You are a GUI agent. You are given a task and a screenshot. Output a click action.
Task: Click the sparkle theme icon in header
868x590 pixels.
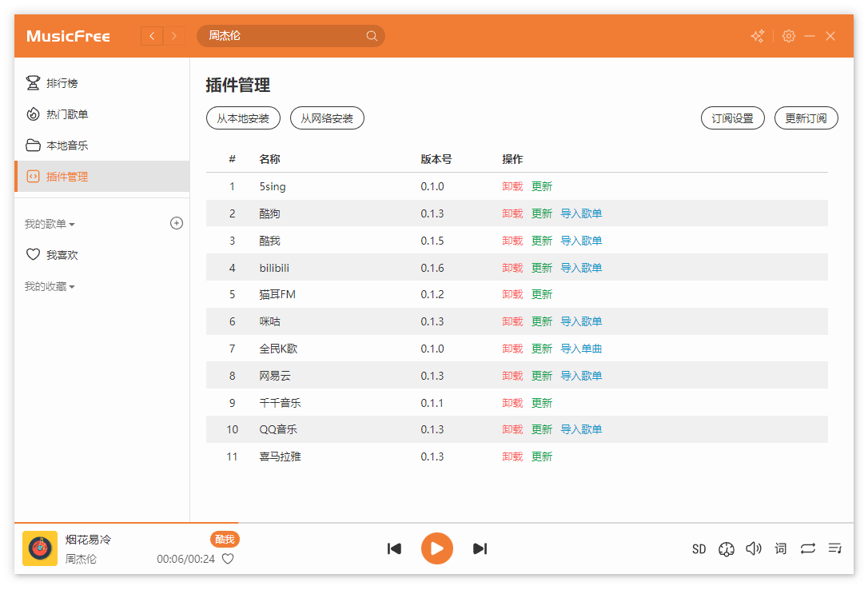[x=758, y=36]
